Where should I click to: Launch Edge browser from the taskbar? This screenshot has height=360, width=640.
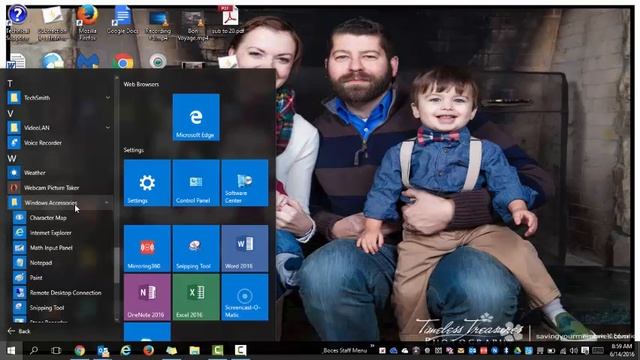click(126, 350)
